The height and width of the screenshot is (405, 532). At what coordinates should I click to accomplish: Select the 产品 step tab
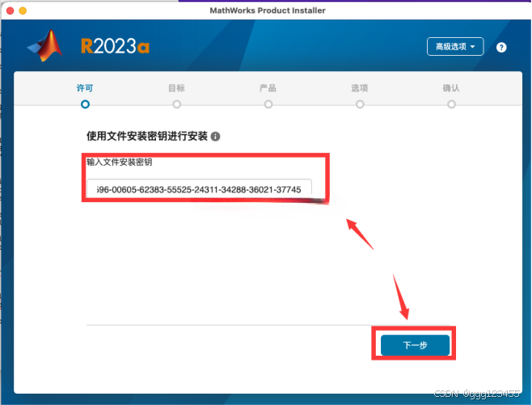268,88
